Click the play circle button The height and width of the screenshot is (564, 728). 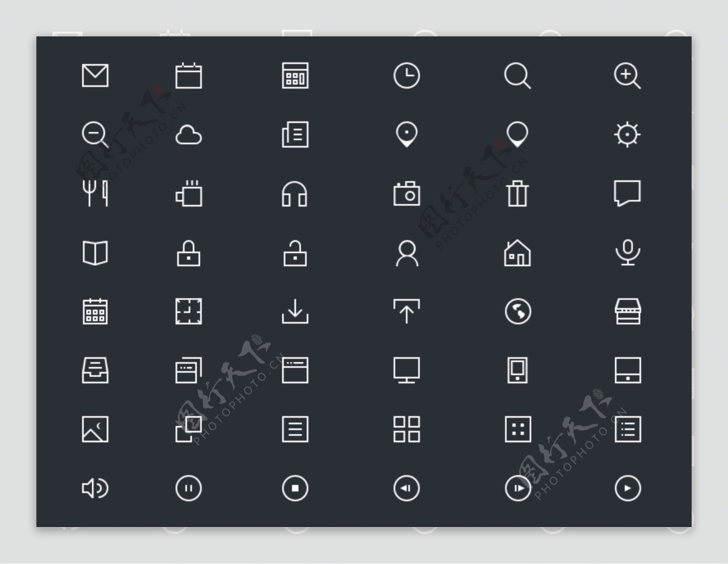click(627, 488)
